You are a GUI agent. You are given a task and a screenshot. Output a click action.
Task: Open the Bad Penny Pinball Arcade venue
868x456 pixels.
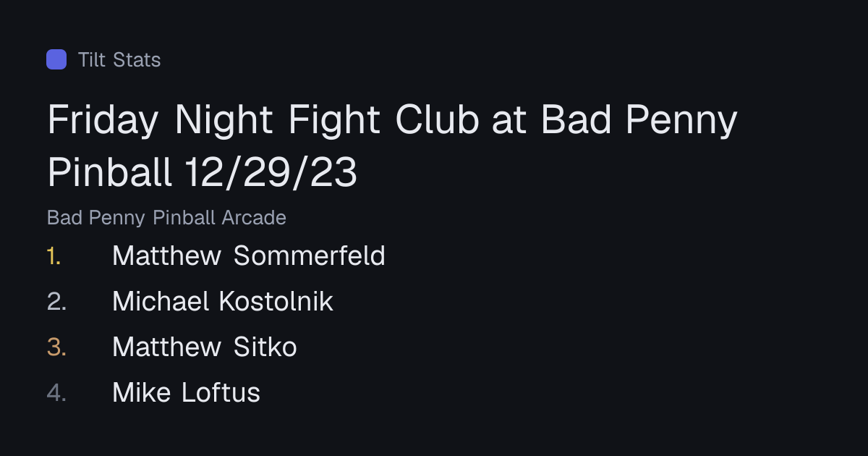(166, 217)
